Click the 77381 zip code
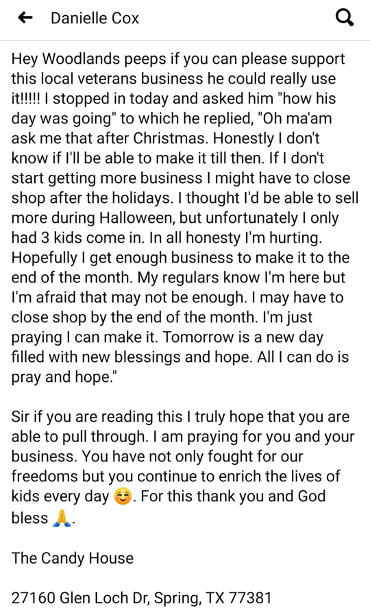 [250, 598]
